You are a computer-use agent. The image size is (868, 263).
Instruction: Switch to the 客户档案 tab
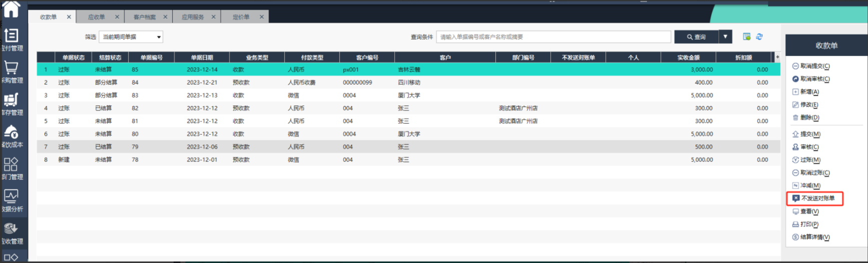click(145, 17)
